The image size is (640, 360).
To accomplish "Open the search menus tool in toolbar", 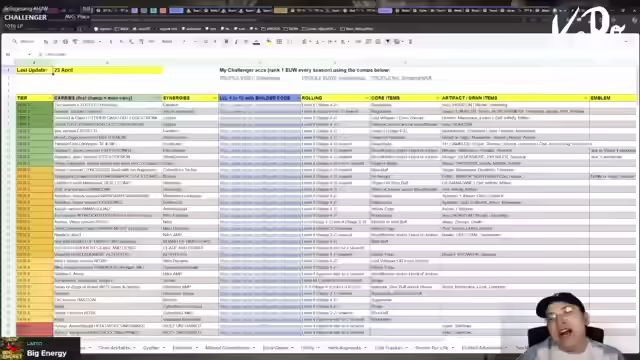I will pos(24,42).
